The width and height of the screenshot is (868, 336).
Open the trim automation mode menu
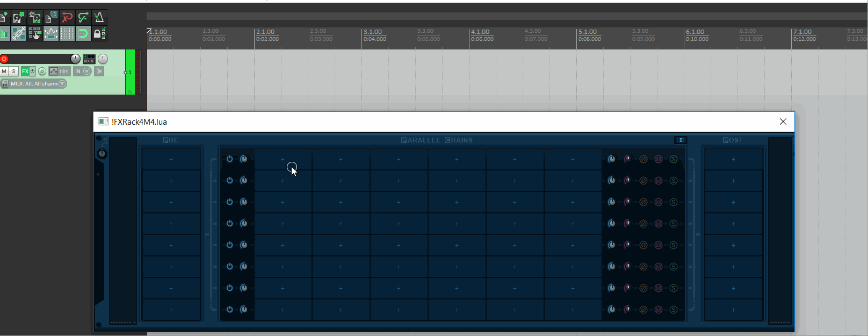60,71
